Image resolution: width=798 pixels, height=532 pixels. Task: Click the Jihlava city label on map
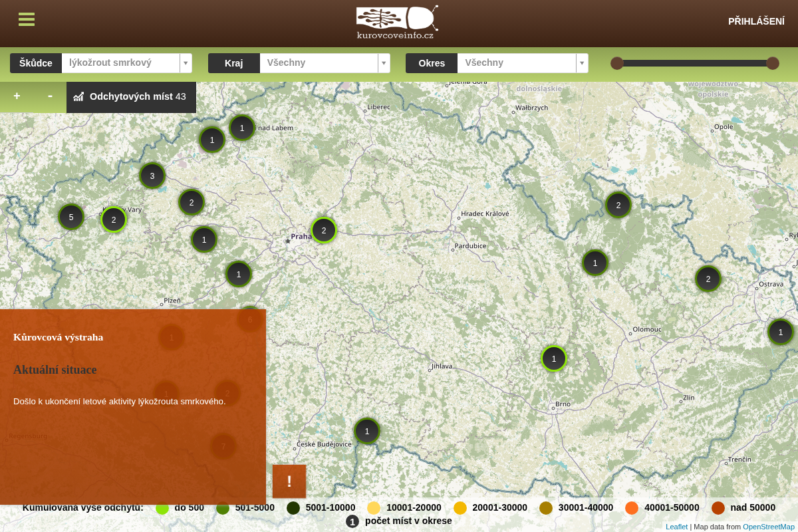(442, 366)
